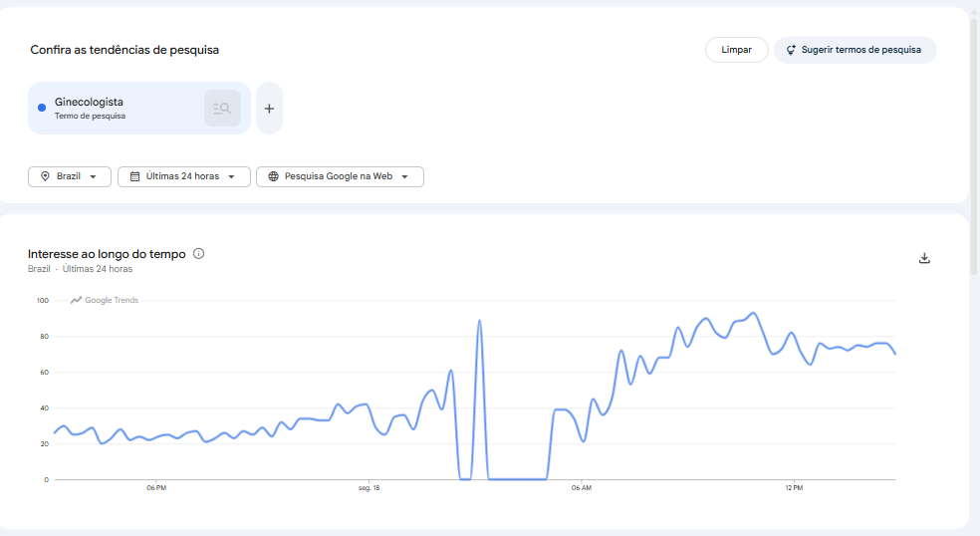Screen dimensions: 980x536
Task: Click the calendar icon on the Últimas 24 horas filter
Action: [x=134, y=176]
